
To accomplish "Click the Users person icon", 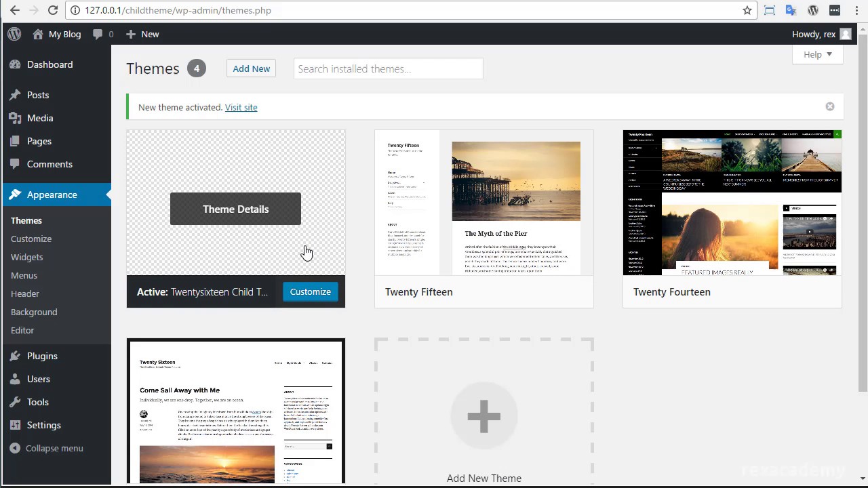I will pos(15,379).
